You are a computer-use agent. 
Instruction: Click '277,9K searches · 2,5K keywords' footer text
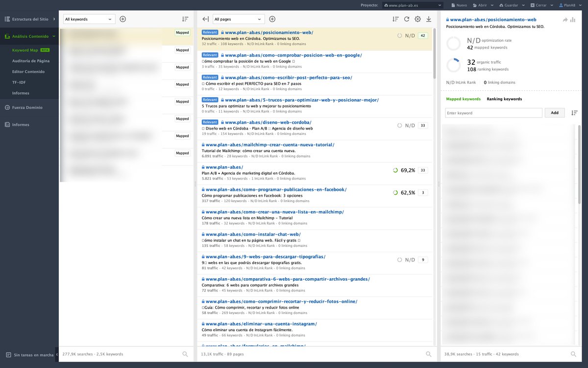(x=93, y=354)
